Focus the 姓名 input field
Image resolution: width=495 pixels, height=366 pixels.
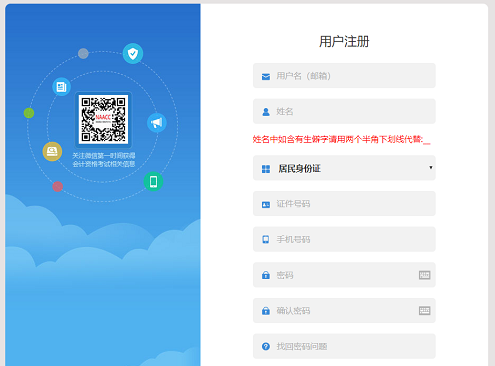tap(344, 111)
